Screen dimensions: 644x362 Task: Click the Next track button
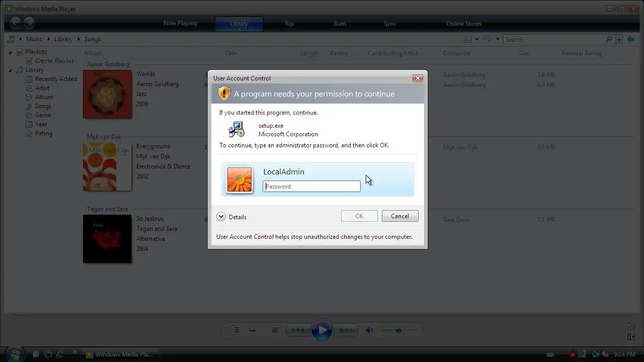click(x=346, y=330)
